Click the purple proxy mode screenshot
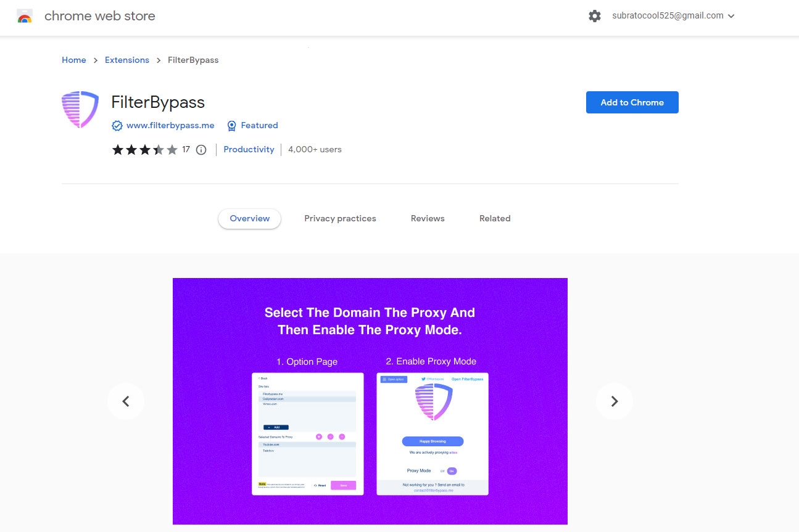This screenshot has width=799, height=532. point(370,401)
